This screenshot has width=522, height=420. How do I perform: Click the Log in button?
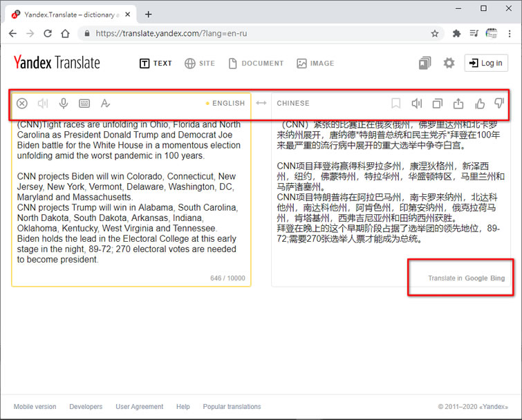(486, 63)
